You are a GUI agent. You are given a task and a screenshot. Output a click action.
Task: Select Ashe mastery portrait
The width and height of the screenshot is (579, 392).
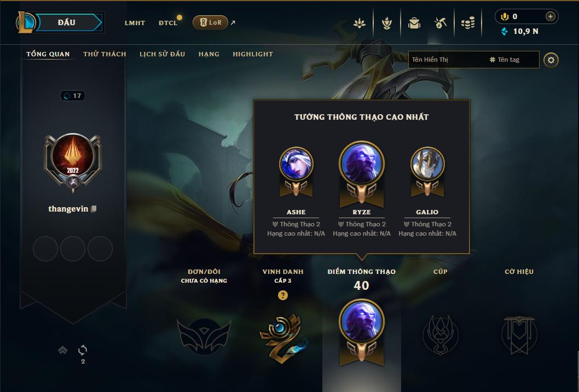[x=296, y=164]
